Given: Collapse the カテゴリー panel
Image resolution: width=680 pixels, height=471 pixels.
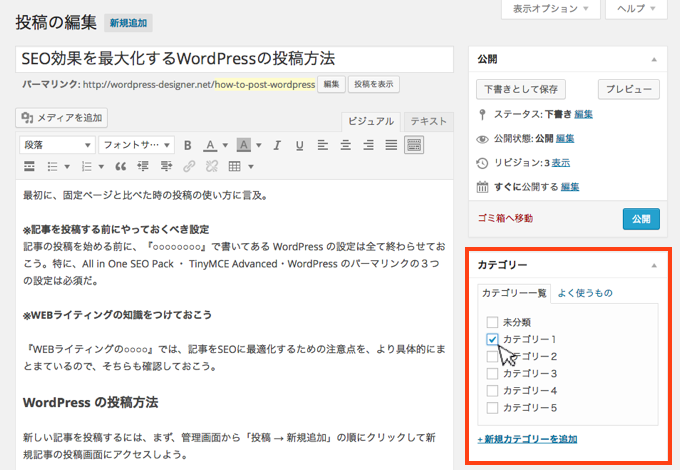Looking at the screenshot, I should pos(654,265).
